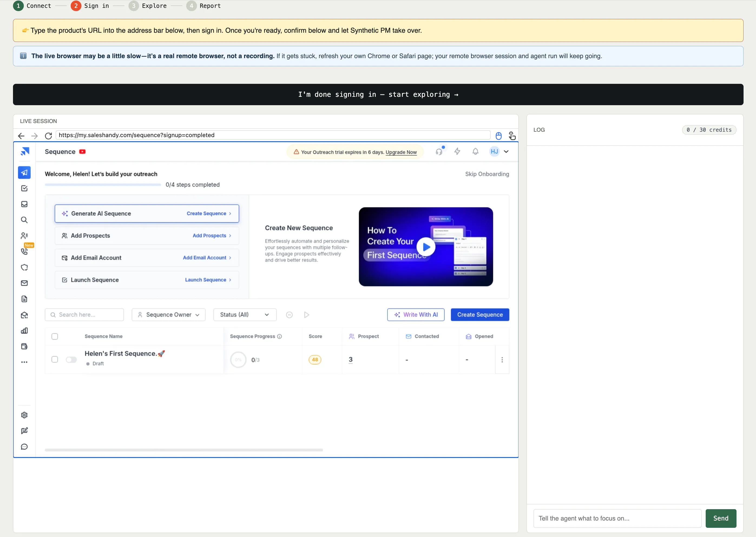Expand the Sequence Owner dropdown

[168, 315]
